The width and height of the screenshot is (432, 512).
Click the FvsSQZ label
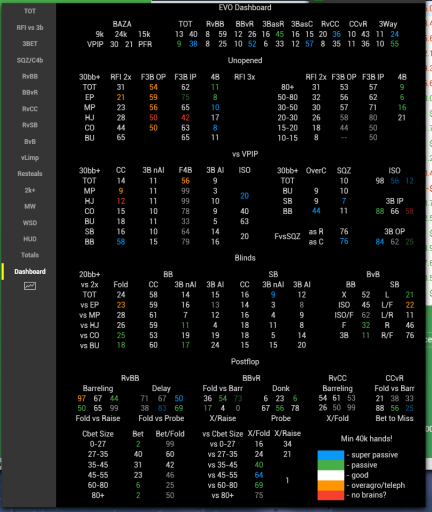[287, 236]
